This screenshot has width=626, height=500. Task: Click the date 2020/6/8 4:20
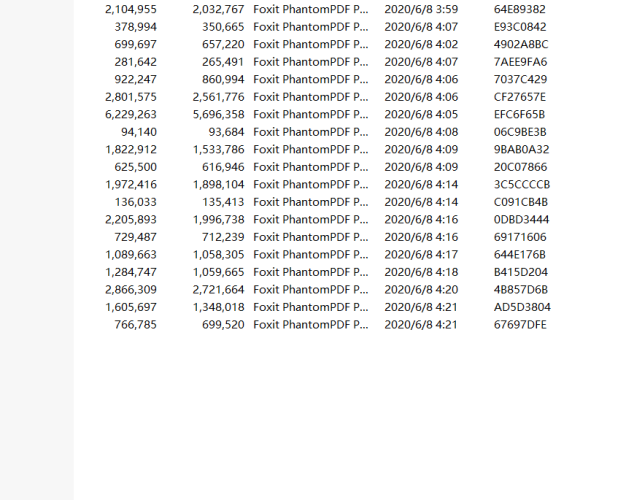tap(421, 289)
